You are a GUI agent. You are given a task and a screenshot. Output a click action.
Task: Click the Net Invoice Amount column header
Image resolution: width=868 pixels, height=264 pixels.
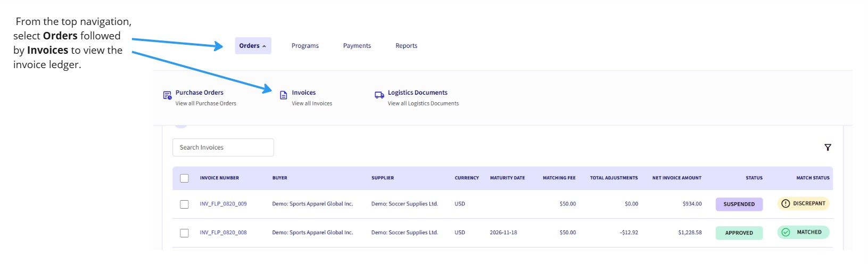[x=677, y=178]
